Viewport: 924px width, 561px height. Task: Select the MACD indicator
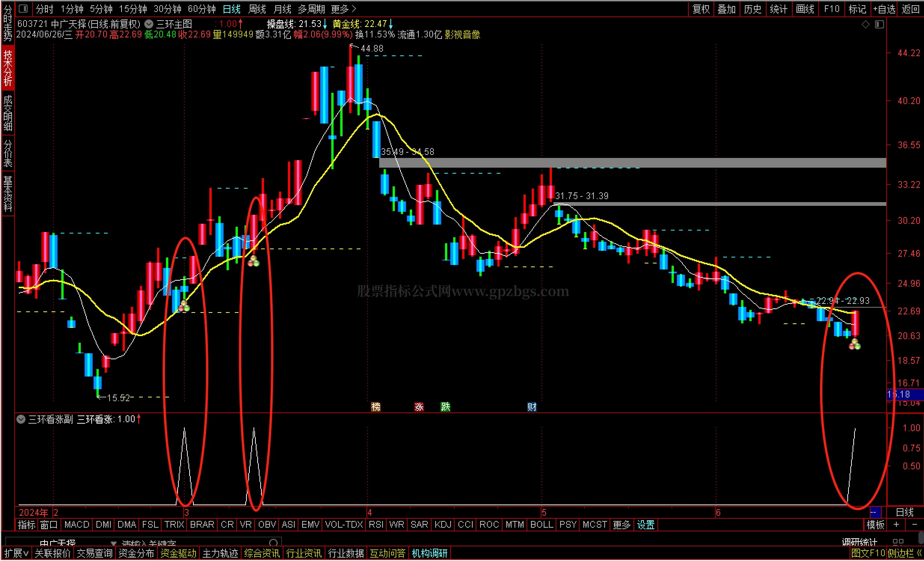[77, 525]
